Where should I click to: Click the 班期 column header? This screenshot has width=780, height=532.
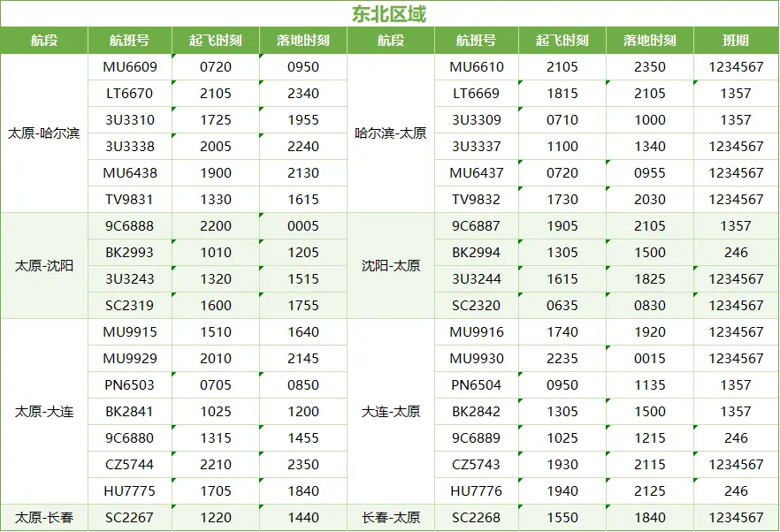pos(736,41)
